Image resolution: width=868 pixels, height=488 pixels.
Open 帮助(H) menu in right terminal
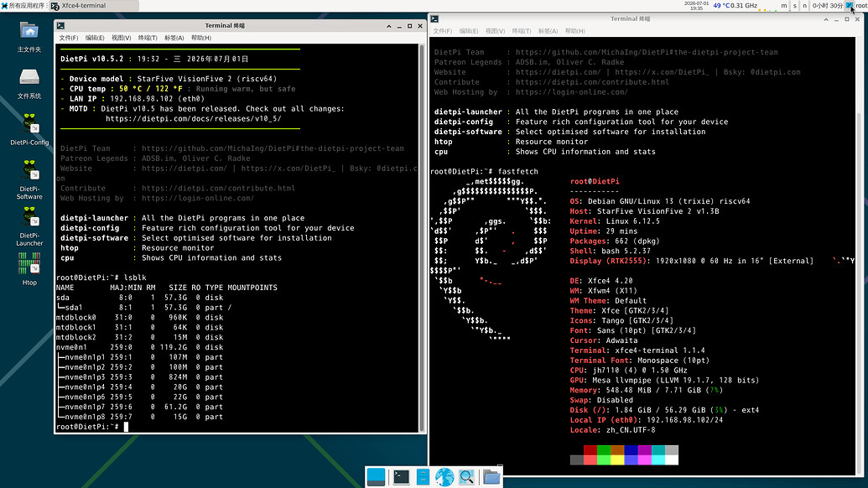pos(574,31)
